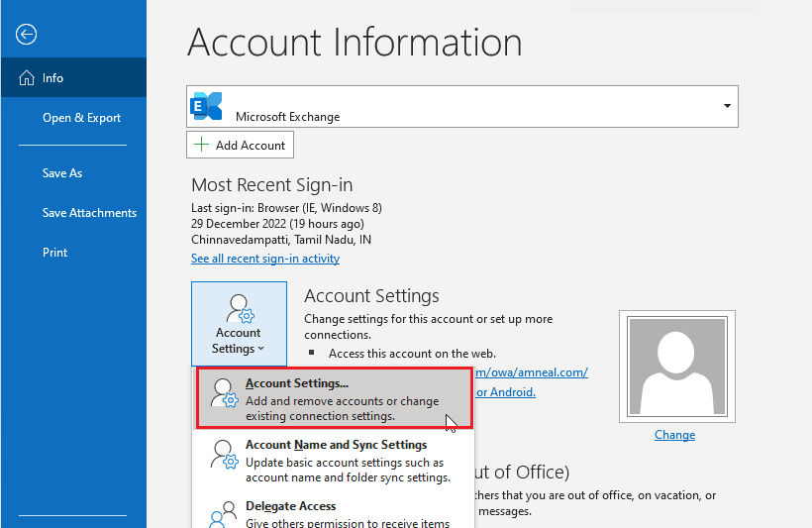This screenshot has width=812, height=528.
Task: Click the Microsoft Exchange logo icon
Action: [207, 106]
